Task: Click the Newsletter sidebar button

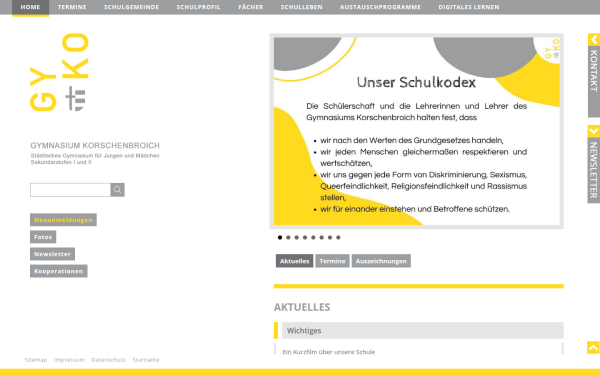Action: click(x=52, y=254)
